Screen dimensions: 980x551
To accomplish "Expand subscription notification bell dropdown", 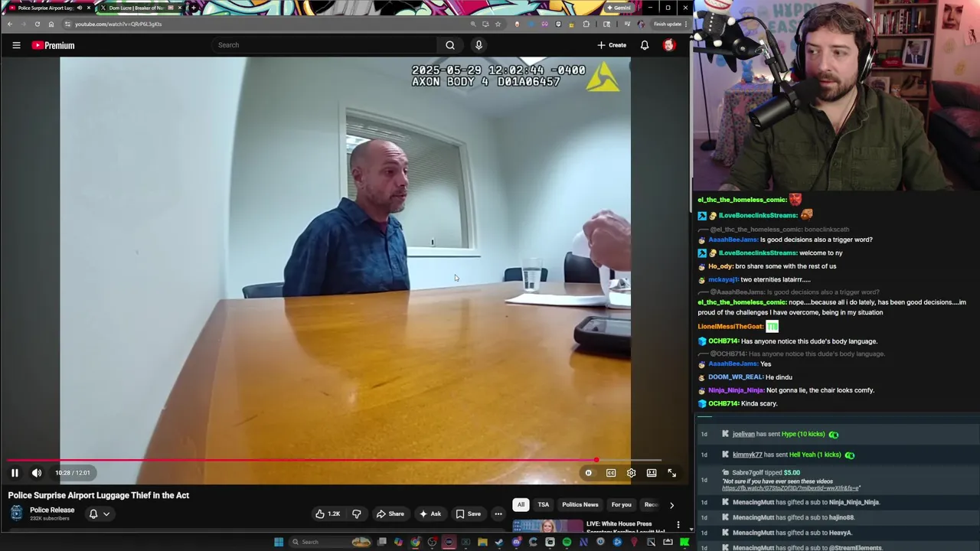I will click(99, 514).
